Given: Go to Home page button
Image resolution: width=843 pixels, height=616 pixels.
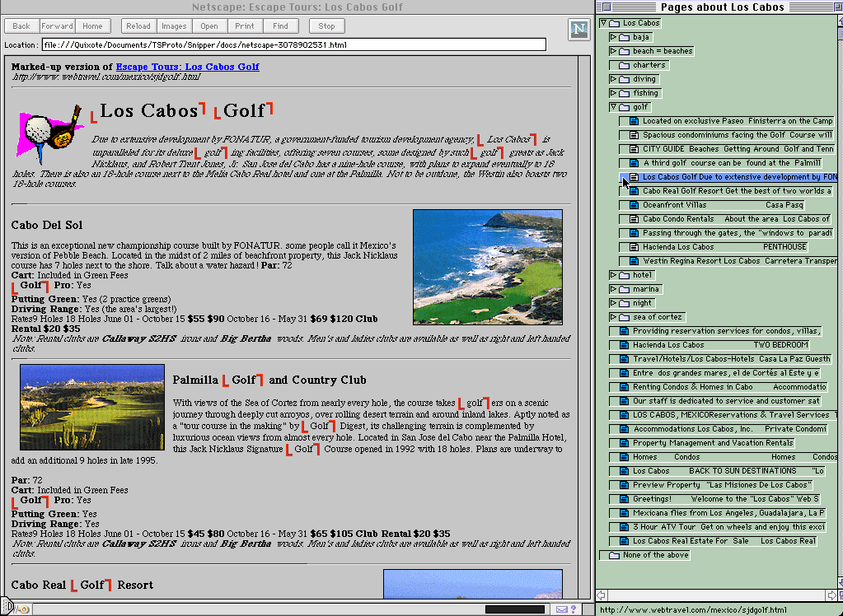Looking at the screenshot, I should click(x=92, y=26).
